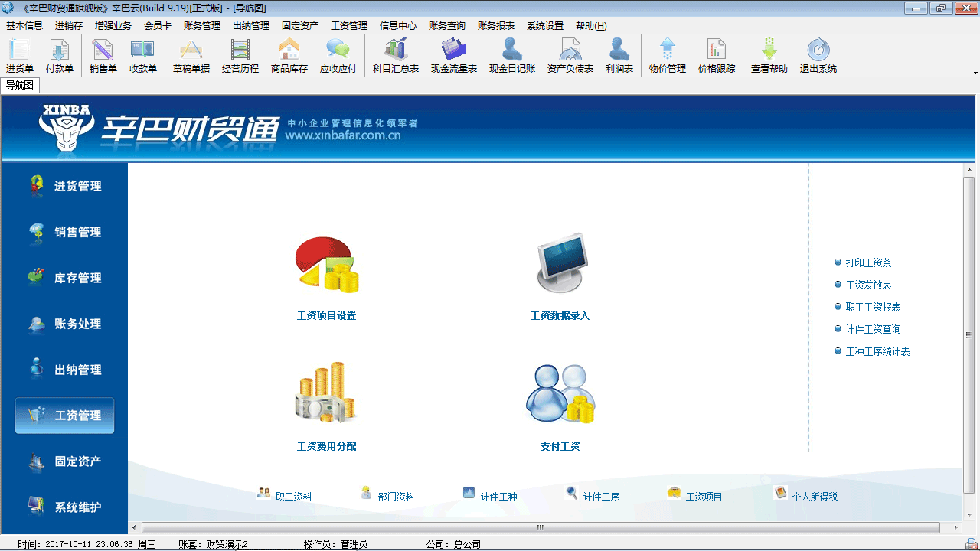980x551 pixels.
Task: Select 账务处理 in the sidebar
Action: point(65,324)
